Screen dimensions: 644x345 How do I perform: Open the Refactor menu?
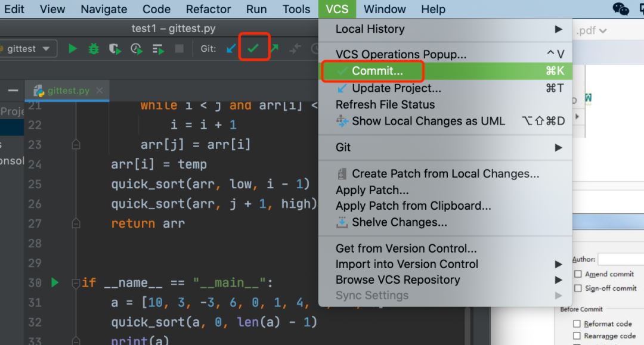coord(208,9)
